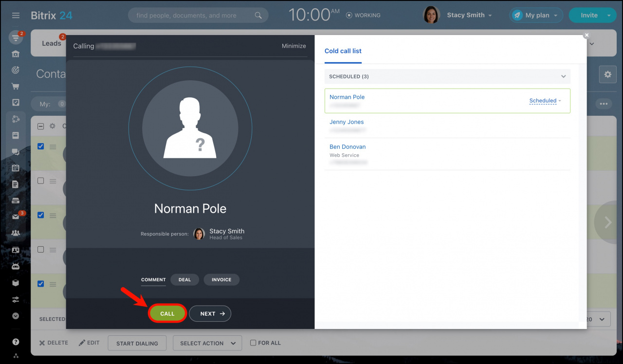
Task: Click the 10:00 AM clock
Action: click(x=313, y=15)
